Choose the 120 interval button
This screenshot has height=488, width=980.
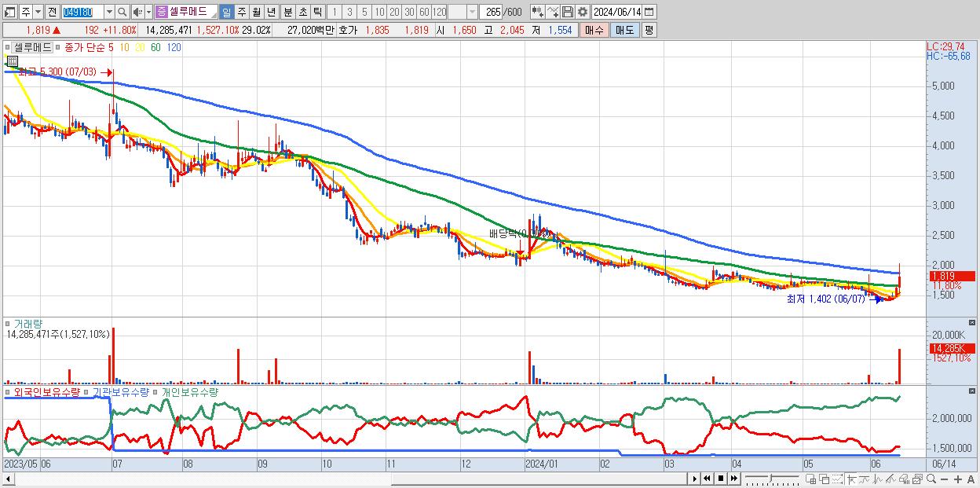click(439, 13)
